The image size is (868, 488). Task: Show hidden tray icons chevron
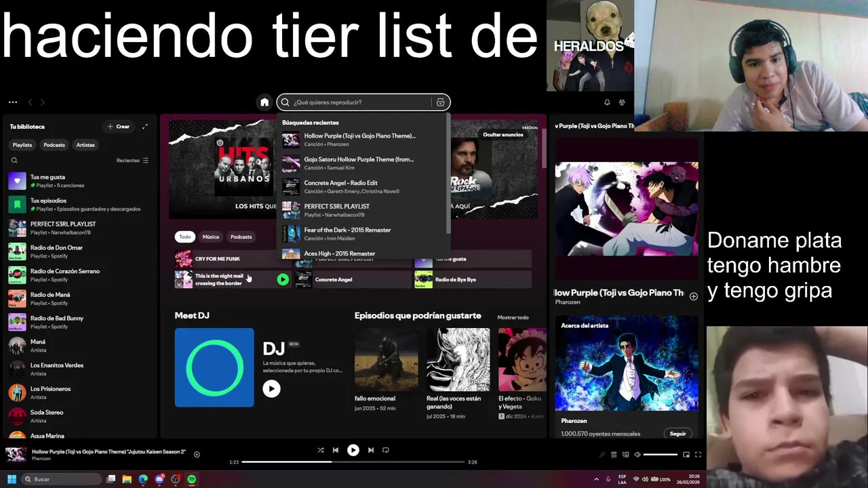click(597, 479)
